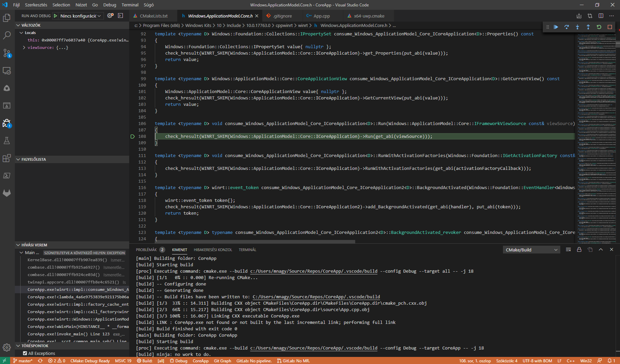
Task: Open Git Graph from status bar
Action: click(x=222, y=361)
